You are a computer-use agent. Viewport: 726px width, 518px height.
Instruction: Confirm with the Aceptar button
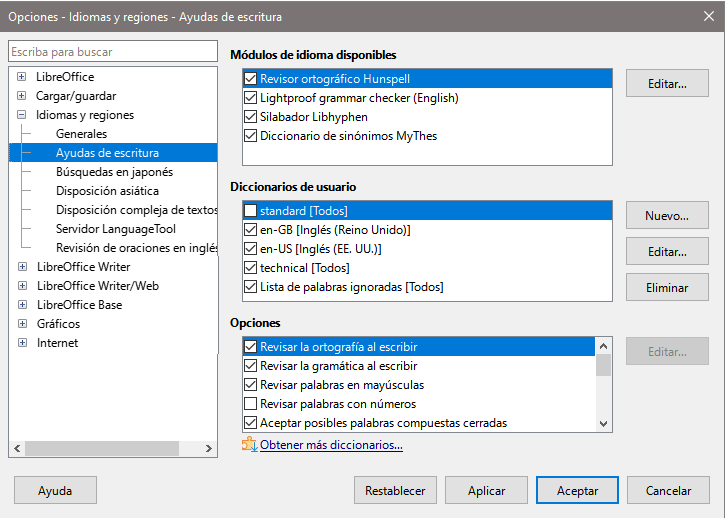coord(577,490)
